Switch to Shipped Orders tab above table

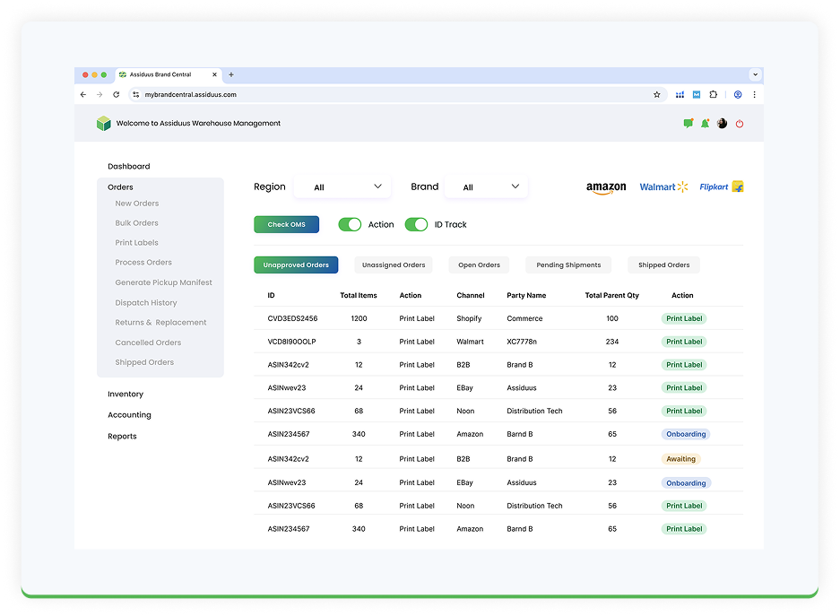click(663, 265)
